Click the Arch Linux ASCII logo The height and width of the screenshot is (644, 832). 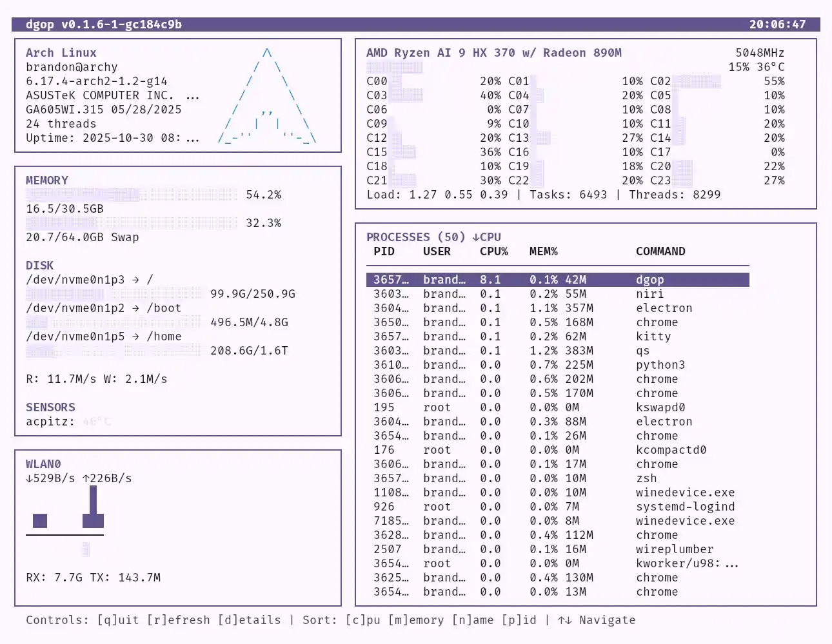[267, 96]
